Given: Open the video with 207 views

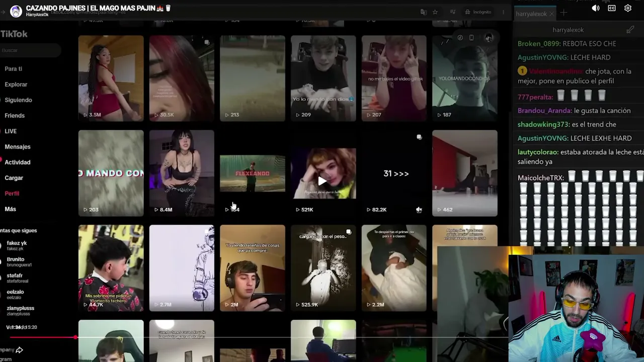Looking at the screenshot, I should click(394, 78).
